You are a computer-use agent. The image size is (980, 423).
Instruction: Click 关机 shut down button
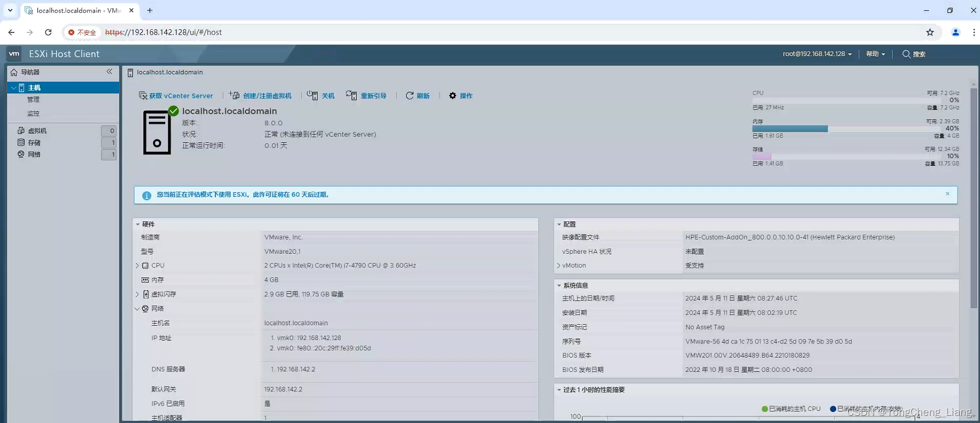pos(321,96)
